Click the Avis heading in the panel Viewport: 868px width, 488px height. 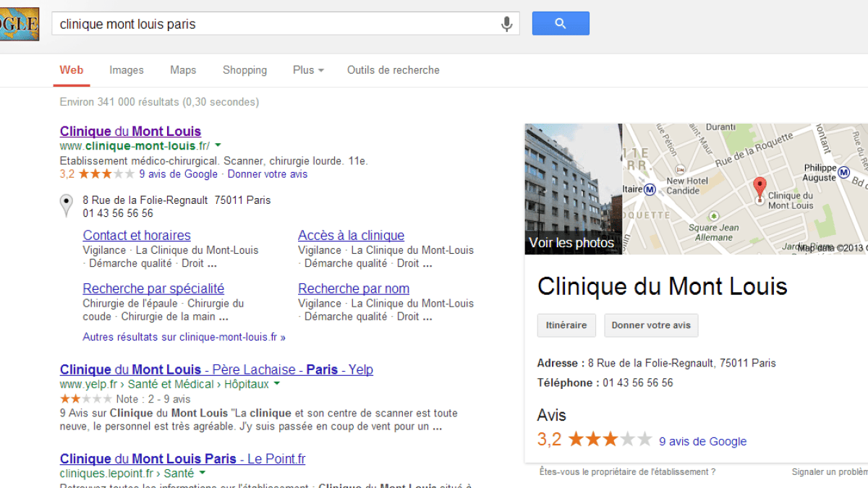pyautogui.click(x=552, y=415)
